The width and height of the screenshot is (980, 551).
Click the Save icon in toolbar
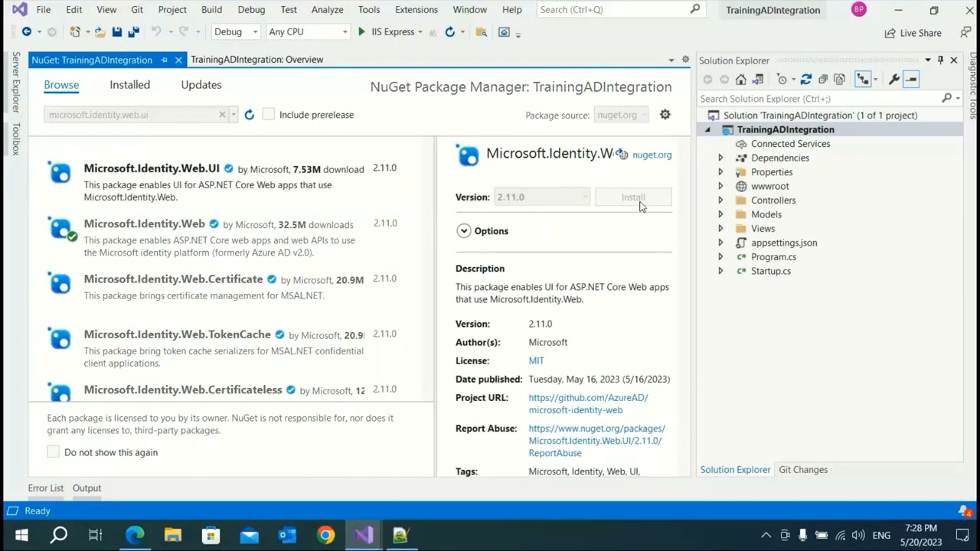pyautogui.click(x=117, y=32)
